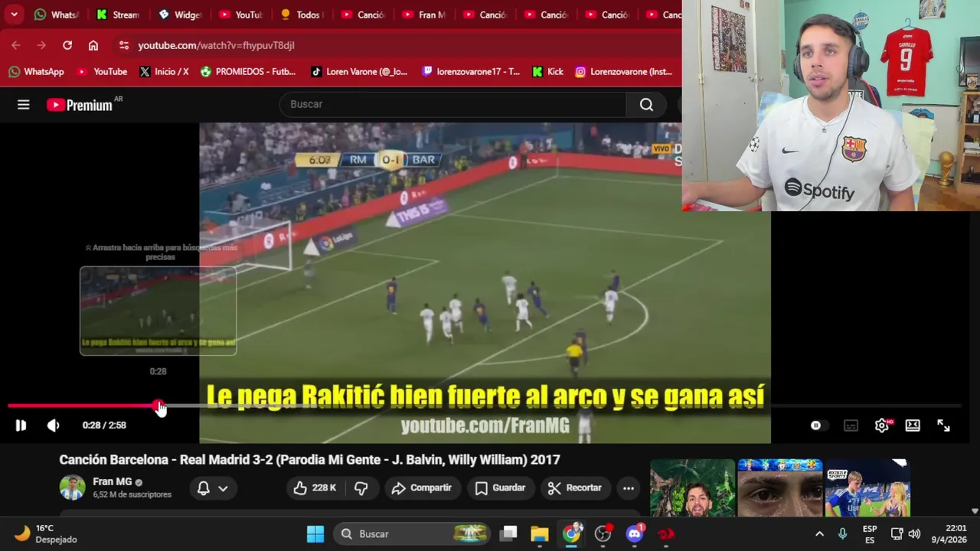Open the Fran MG channel name link

coord(113,481)
